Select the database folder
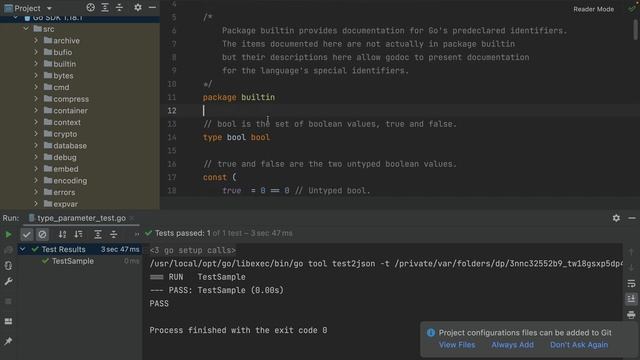The image size is (640, 360). coord(70,145)
